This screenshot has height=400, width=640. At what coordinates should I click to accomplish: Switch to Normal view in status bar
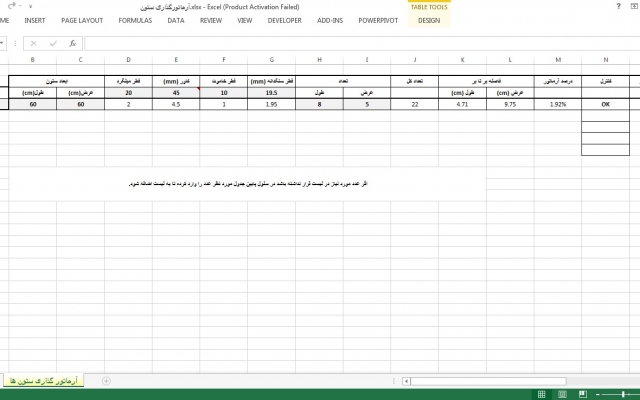[542, 394]
